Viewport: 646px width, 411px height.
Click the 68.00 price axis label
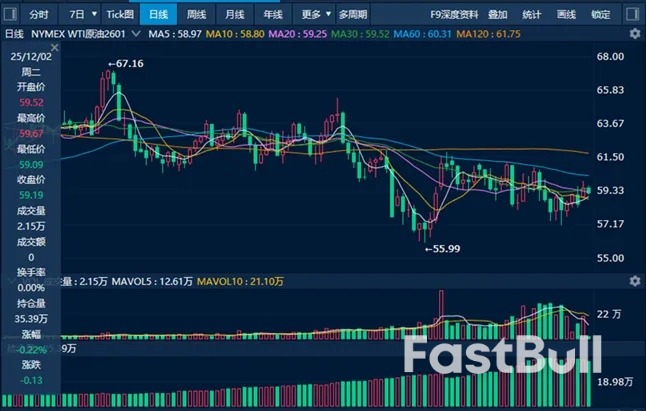(x=610, y=56)
